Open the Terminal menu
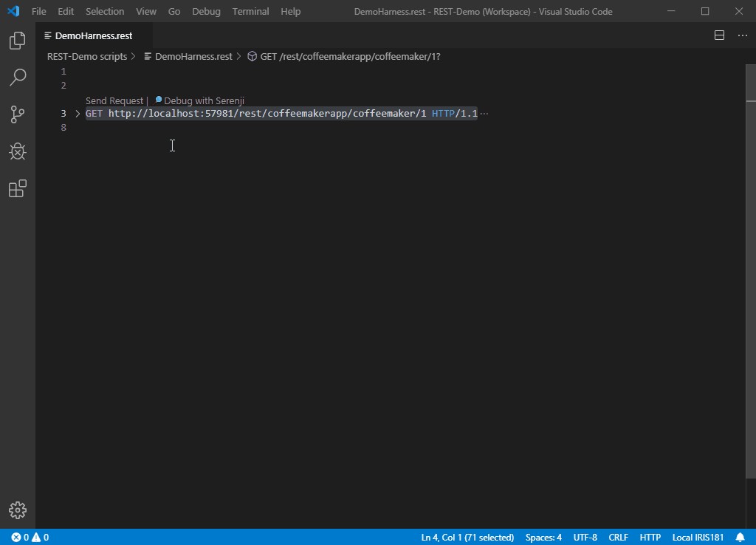Screen dimensions: 756x545 [250, 11]
